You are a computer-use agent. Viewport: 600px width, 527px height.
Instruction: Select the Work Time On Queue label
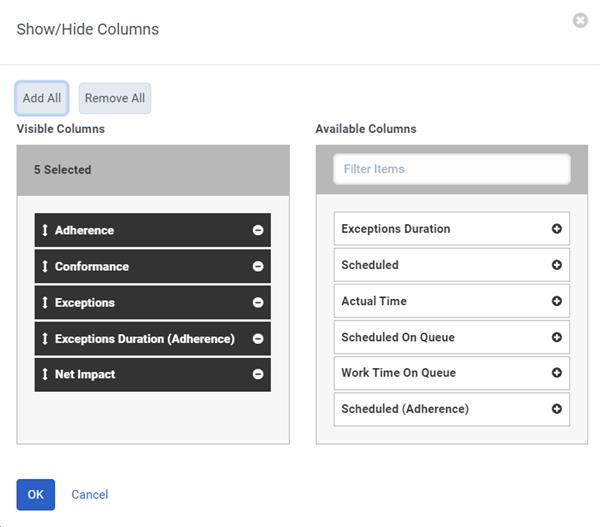[398, 372]
